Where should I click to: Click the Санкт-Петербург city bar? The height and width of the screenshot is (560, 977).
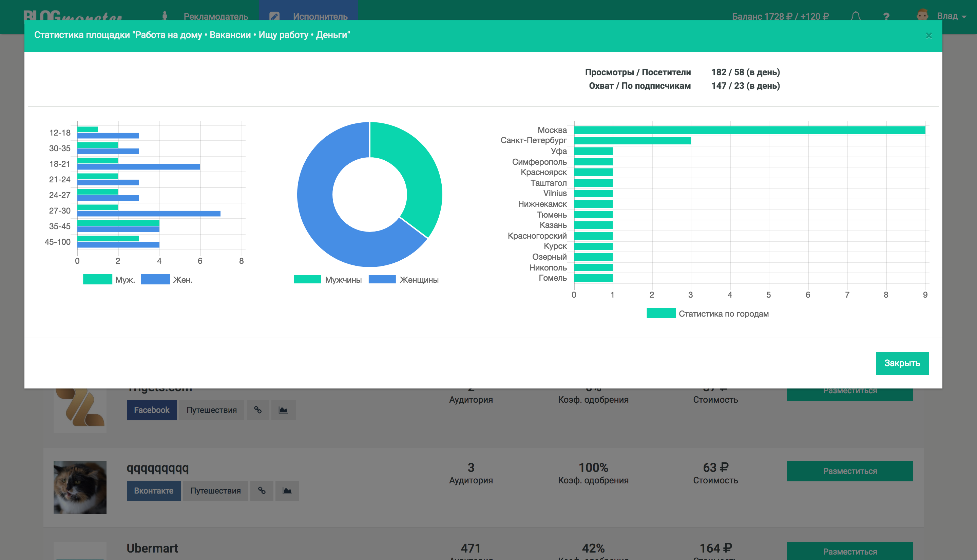[x=632, y=140]
